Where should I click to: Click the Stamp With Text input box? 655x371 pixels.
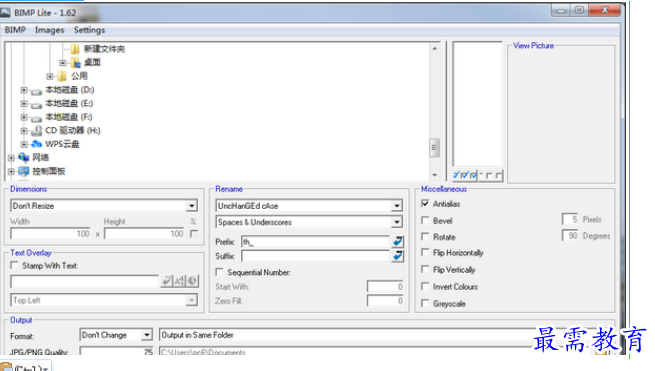[84, 281]
